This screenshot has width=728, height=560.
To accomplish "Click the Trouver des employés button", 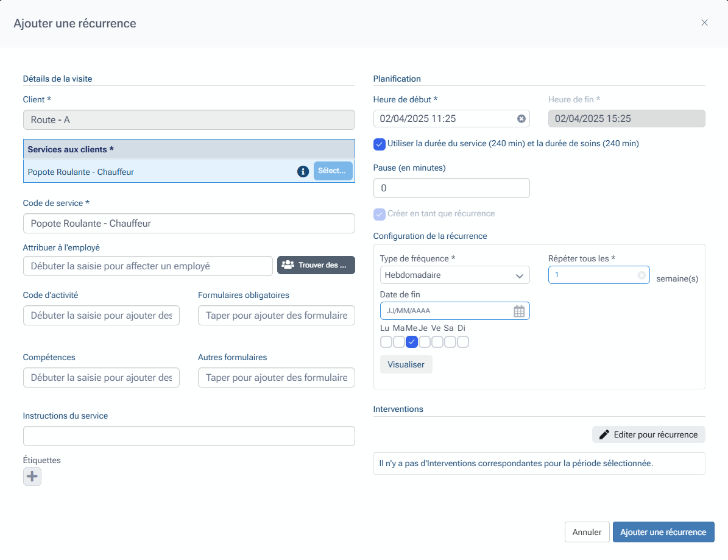I will [x=316, y=265].
